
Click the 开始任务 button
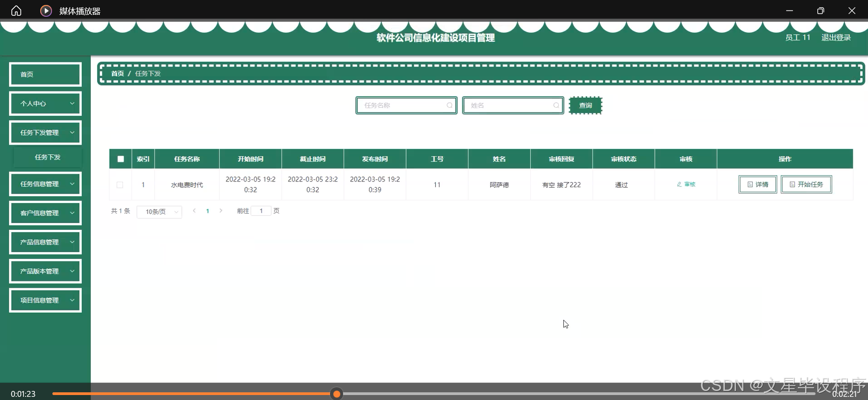[807, 184]
